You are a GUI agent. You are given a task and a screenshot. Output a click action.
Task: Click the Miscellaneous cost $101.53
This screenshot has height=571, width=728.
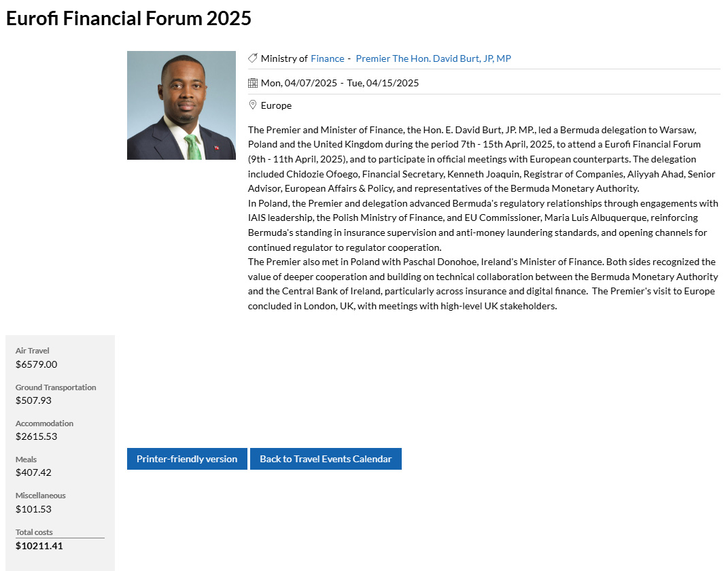tap(33, 508)
